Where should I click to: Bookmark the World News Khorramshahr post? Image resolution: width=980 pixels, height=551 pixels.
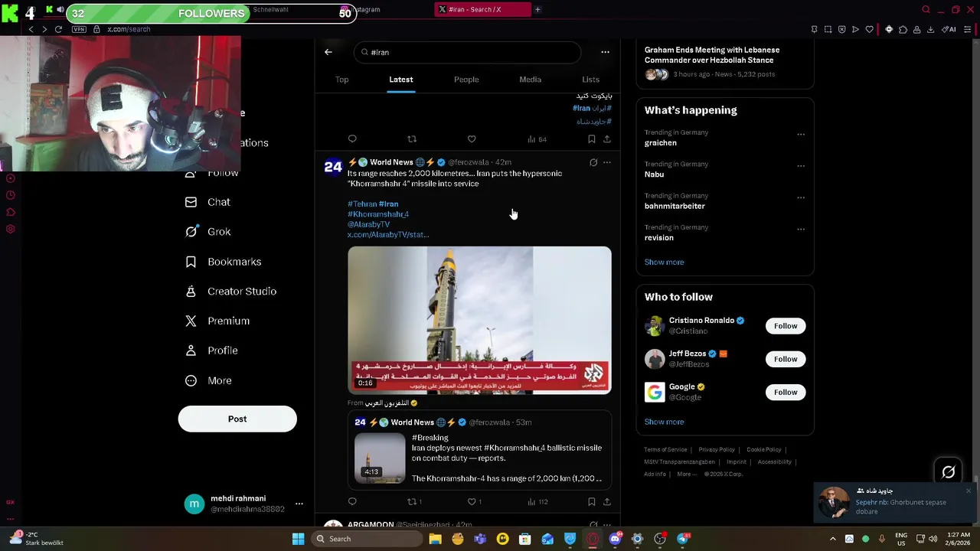pyautogui.click(x=591, y=501)
